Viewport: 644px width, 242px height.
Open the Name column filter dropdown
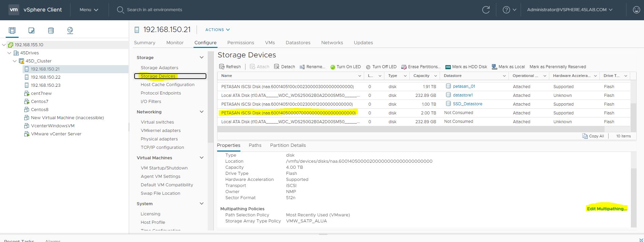359,76
